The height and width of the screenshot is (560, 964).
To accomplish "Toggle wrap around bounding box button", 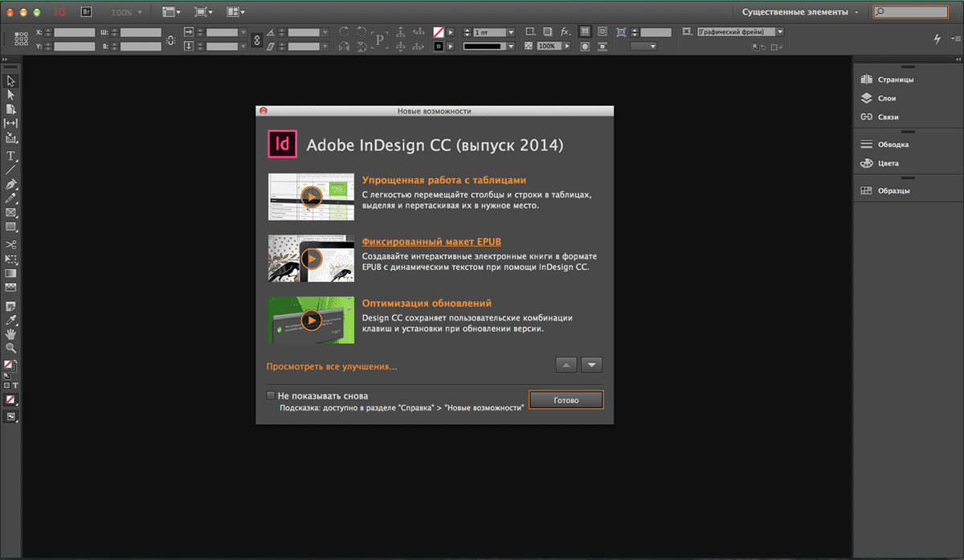I will pyautogui.click(x=602, y=31).
